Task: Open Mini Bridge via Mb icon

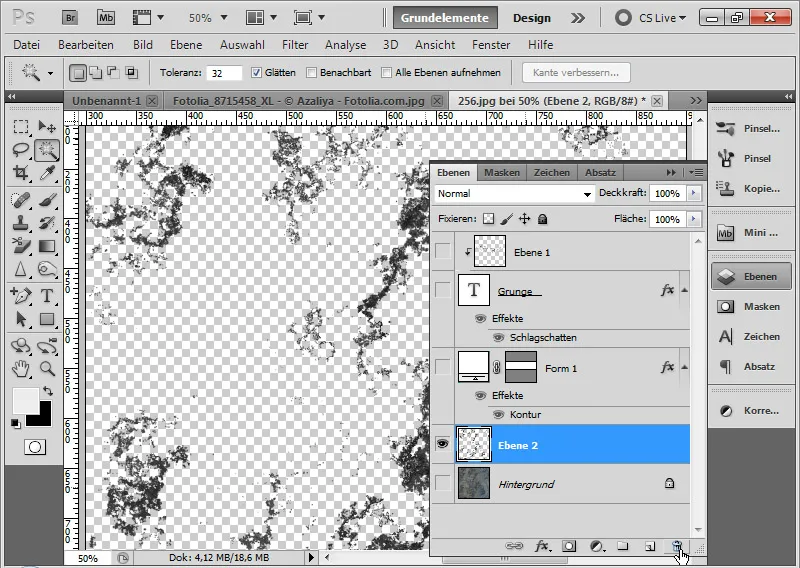Action: tap(106, 18)
